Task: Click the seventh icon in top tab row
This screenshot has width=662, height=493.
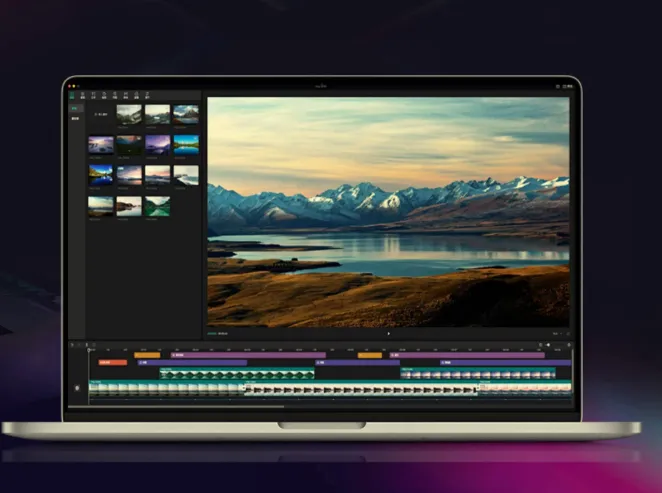Action: click(137, 95)
